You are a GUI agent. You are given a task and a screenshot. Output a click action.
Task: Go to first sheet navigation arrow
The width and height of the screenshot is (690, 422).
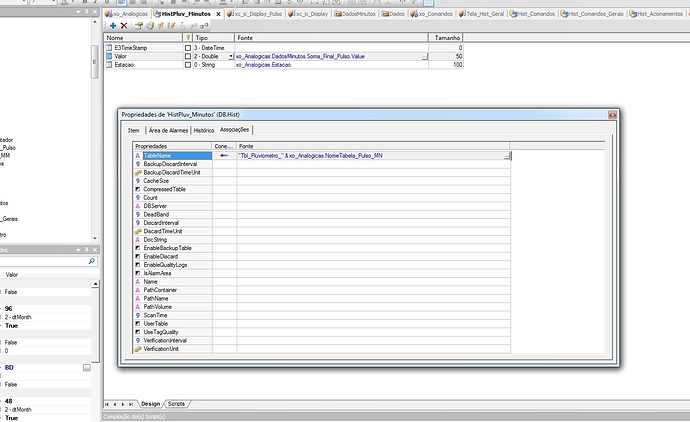[x=107, y=404]
